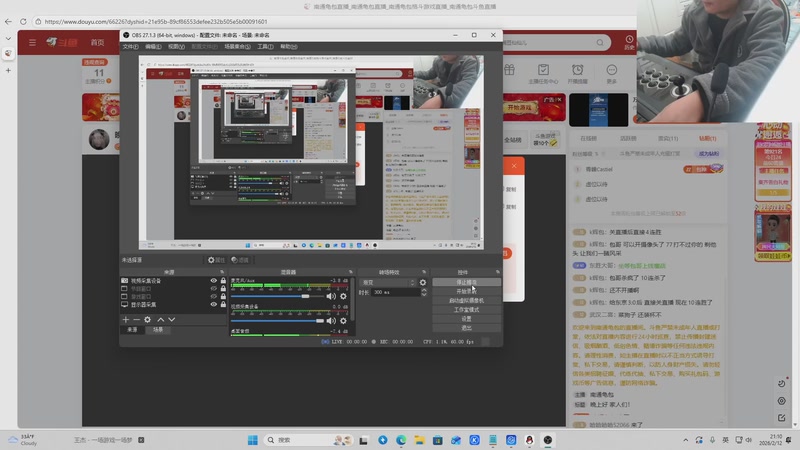Open 文件(F) menu in OBS
Viewport: 800px width, 450px height.
pos(130,46)
